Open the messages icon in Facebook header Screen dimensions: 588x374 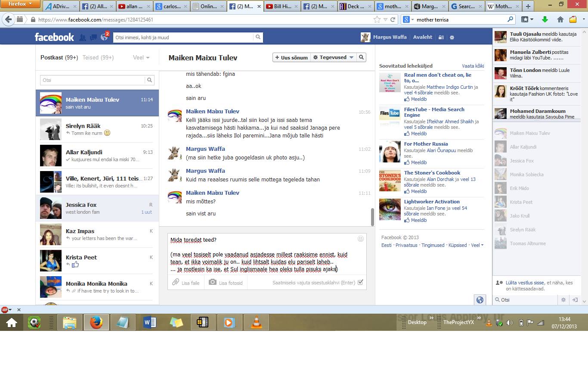pos(93,37)
